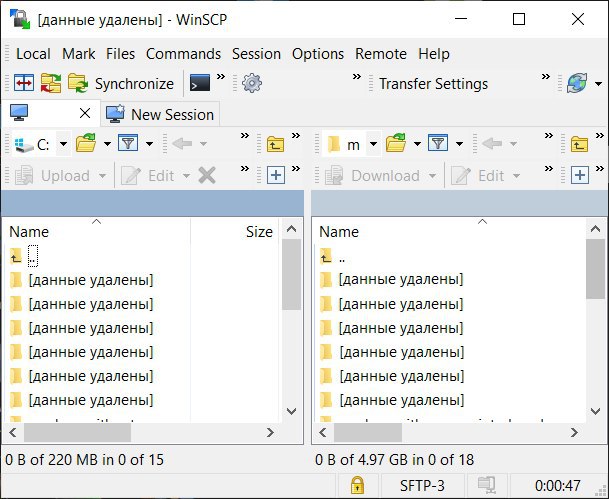This screenshot has width=609, height=499.
Task: Close the current session tab
Action: tap(85, 113)
